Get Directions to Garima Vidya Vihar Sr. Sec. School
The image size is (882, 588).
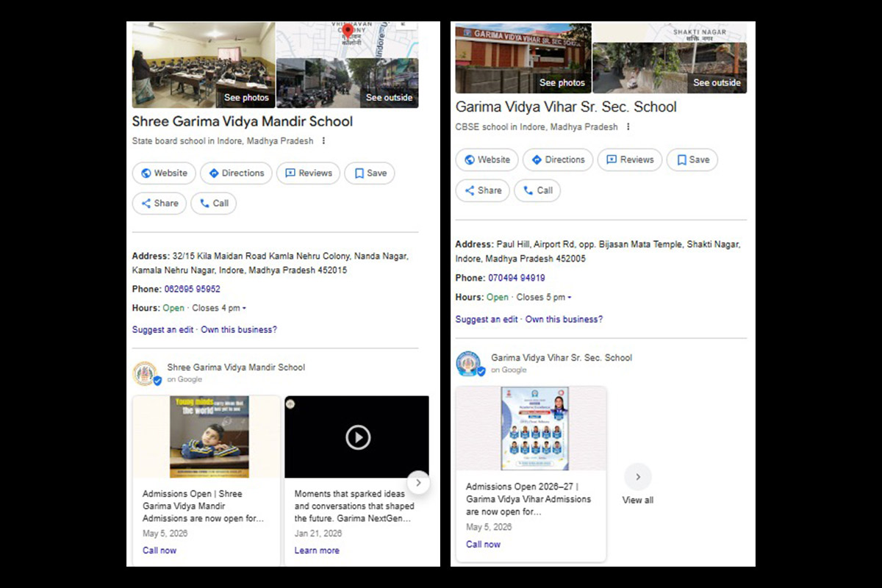coord(558,159)
